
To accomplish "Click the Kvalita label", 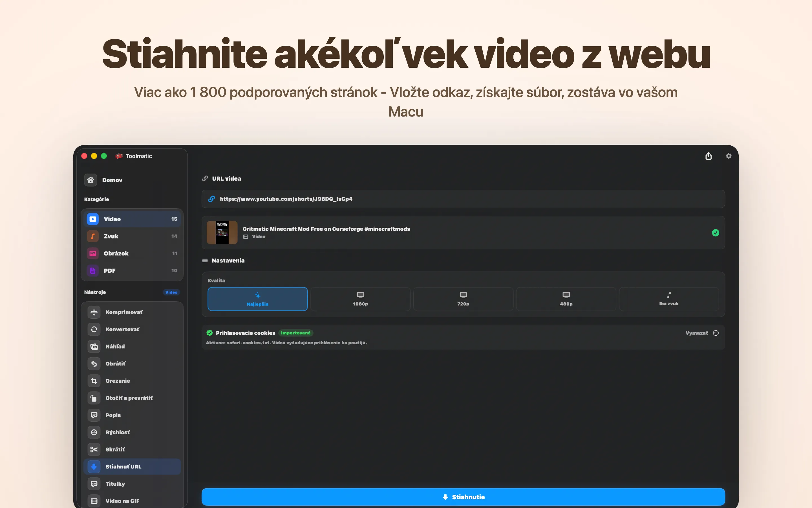I will point(217,281).
